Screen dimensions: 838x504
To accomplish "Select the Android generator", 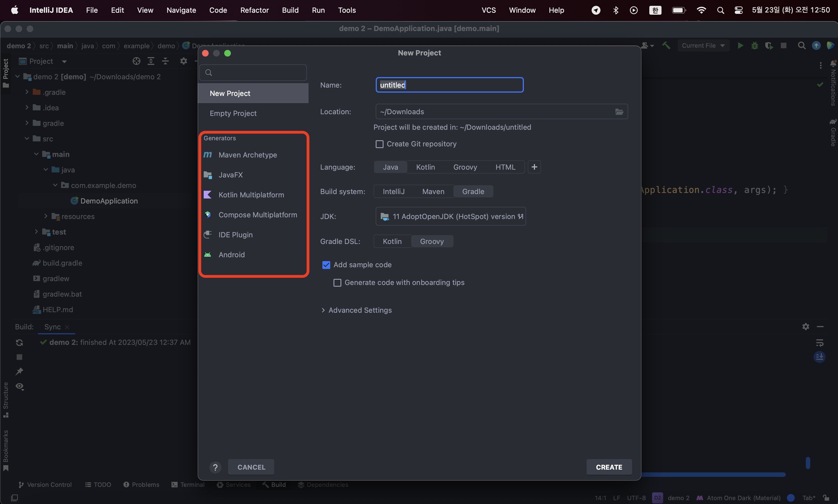I will (253, 255).
